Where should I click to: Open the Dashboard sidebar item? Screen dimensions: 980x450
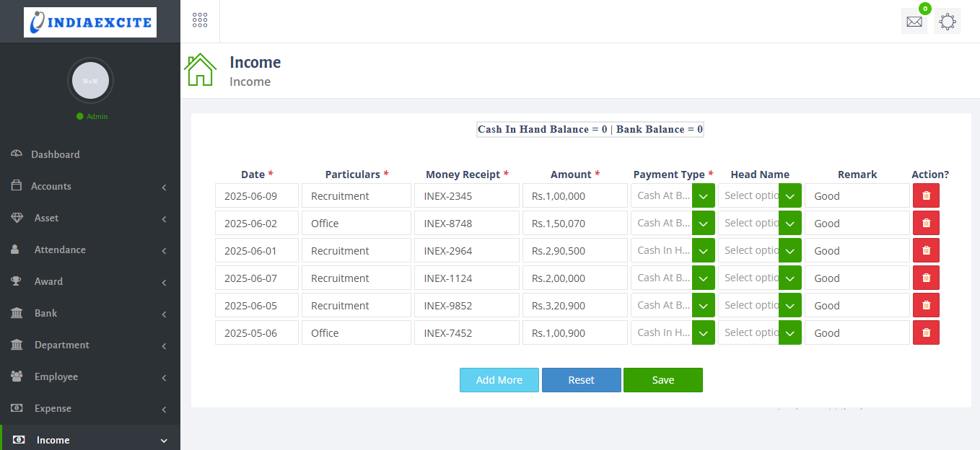point(55,154)
